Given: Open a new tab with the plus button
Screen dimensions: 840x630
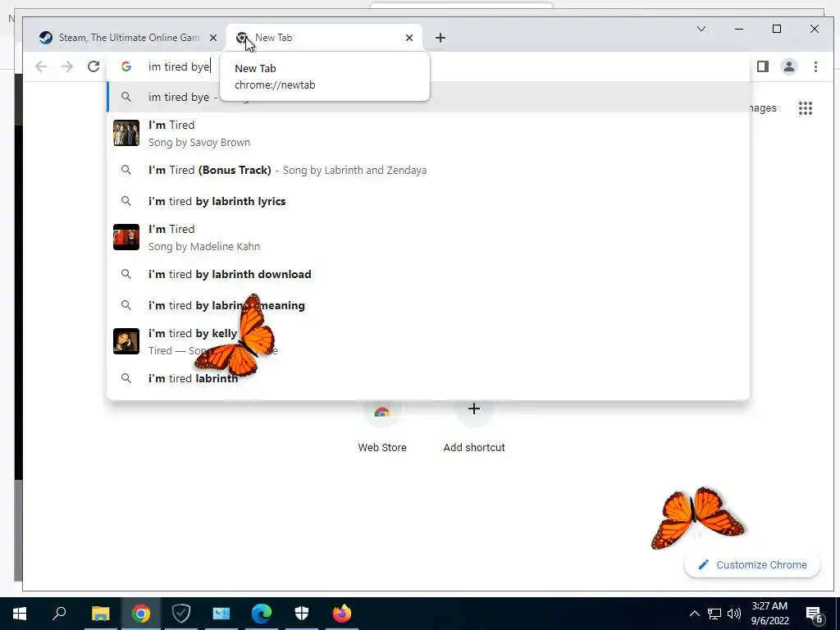Looking at the screenshot, I should tap(441, 38).
